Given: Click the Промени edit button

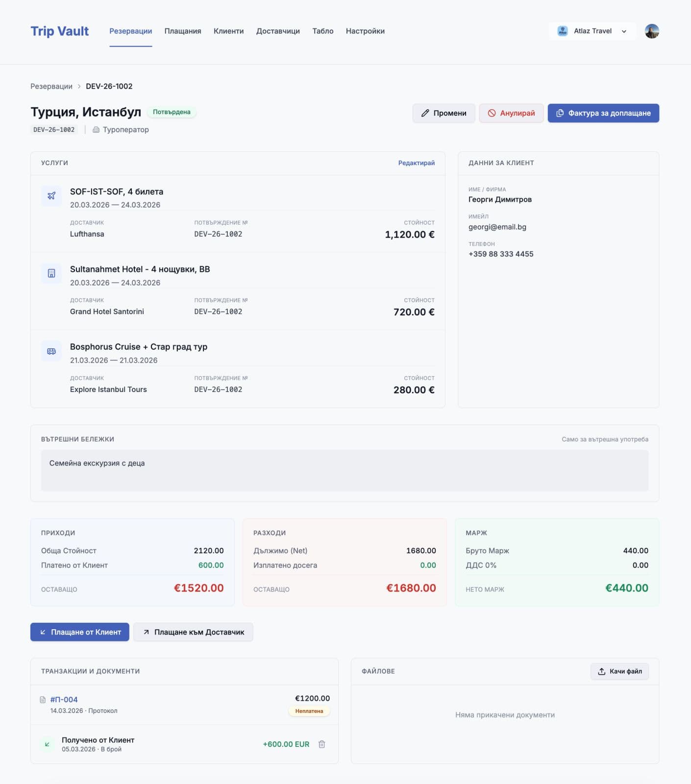Looking at the screenshot, I should pos(444,113).
